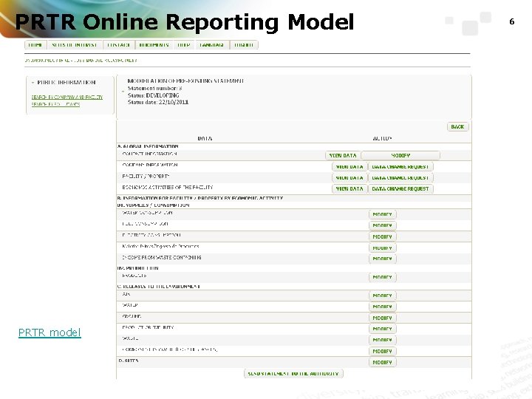Modify the Products row
The height and width of the screenshot is (399, 532).
(x=383, y=277)
